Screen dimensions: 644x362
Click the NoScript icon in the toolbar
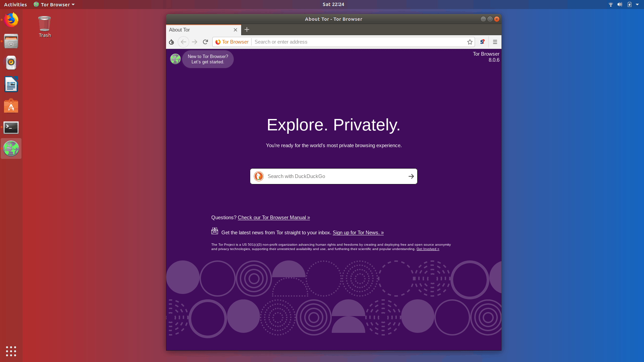click(x=482, y=42)
